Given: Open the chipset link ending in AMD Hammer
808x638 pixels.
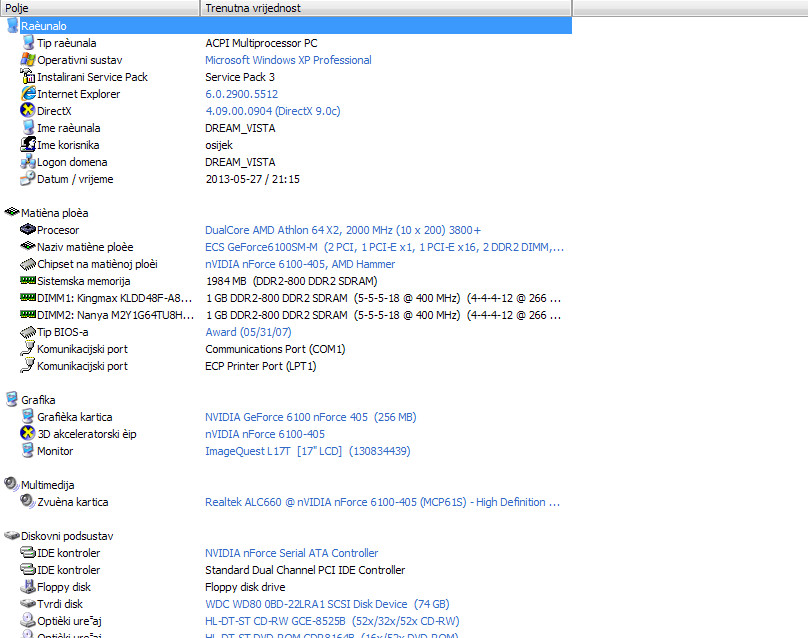Looking at the screenshot, I should (x=300, y=264).
